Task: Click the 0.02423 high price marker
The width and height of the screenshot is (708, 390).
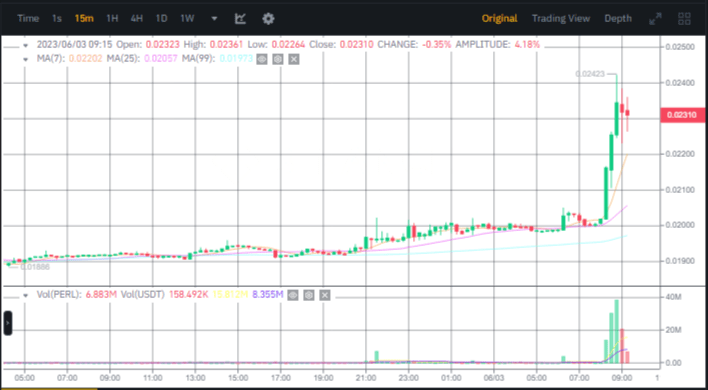Action: pos(590,74)
